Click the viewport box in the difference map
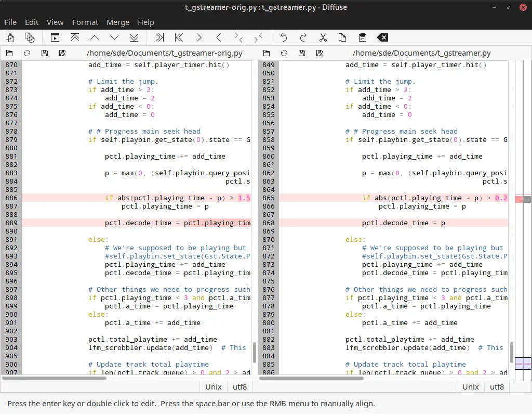This screenshot has width=532, height=414. coord(523,364)
